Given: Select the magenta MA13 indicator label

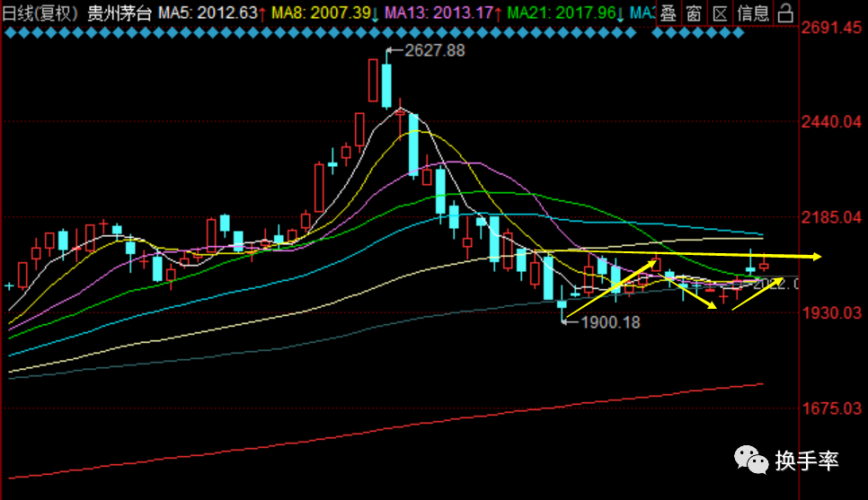Looking at the screenshot, I should click(434, 13).
